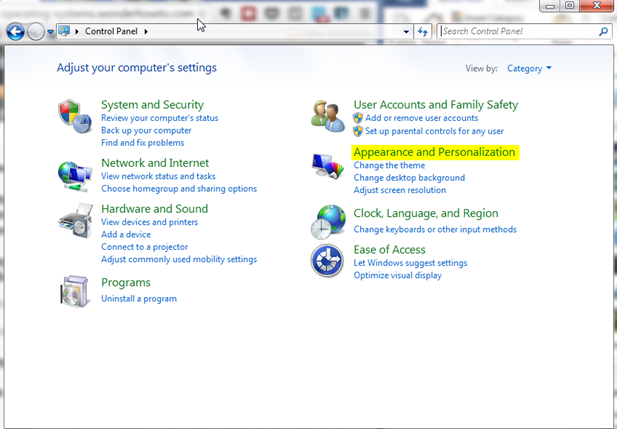Expand the arrow after Control Panel breadcrumb
The image size is (617, 429).
(146, 31)
